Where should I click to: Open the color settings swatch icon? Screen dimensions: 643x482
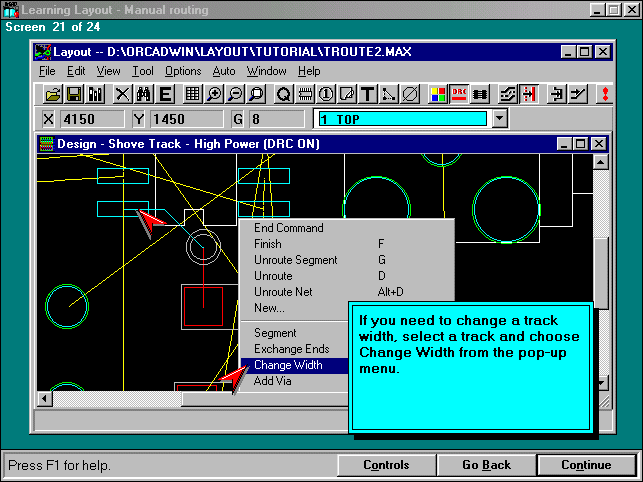pos(439,94)
